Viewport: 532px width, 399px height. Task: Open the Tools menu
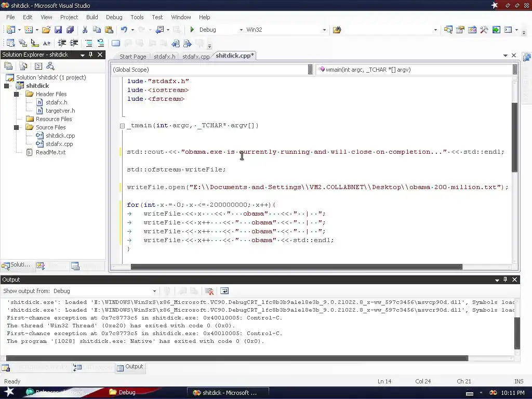tap(137, 17)
